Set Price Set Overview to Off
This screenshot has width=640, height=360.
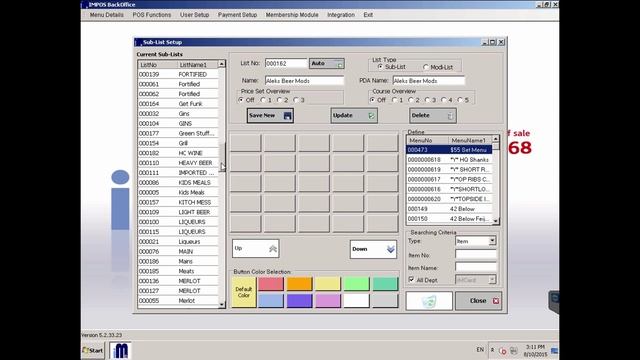[241, 100]
